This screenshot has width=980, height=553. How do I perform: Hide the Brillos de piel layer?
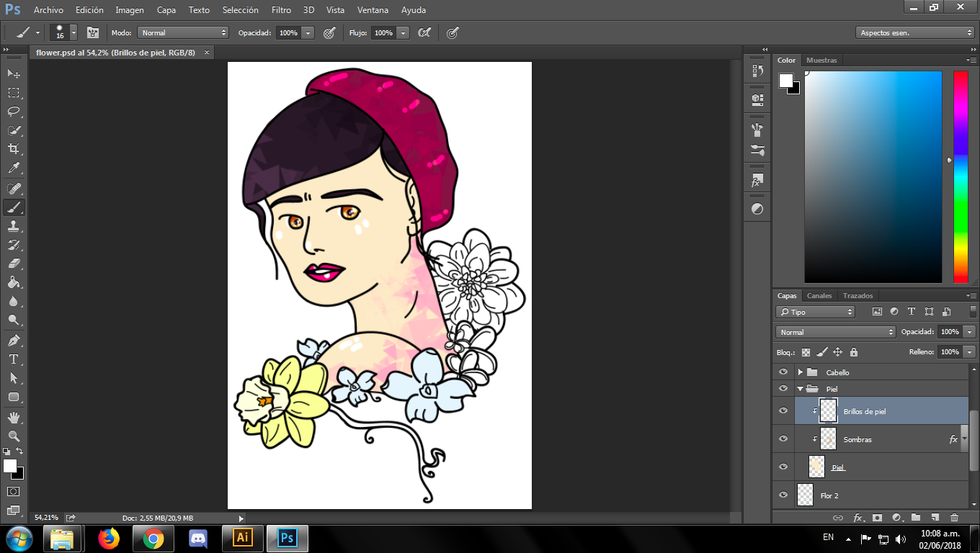tap(783, 411)
